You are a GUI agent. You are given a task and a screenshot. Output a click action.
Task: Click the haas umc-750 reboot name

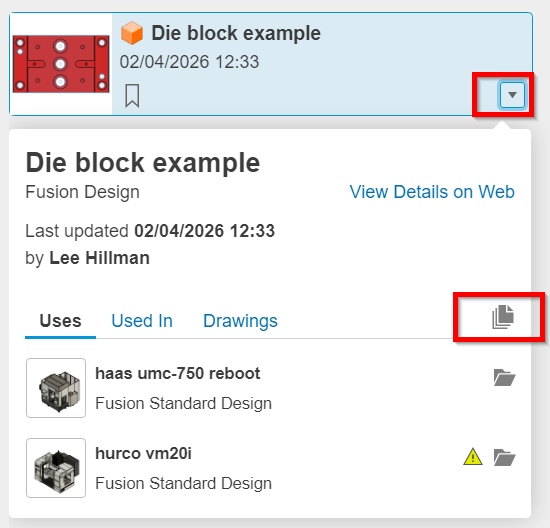pyautogui.click(x=177, y=373)
